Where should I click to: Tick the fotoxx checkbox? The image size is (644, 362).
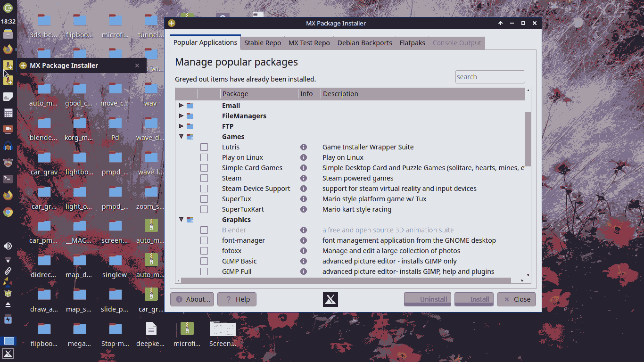coord(204,251)
